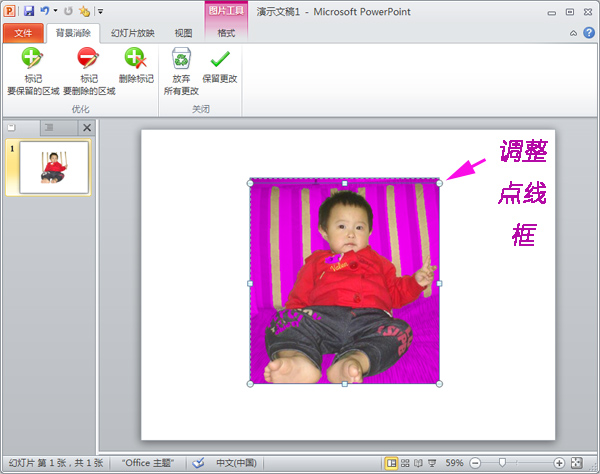Click the "Office 主题" theme label
The width and height of the screenshot is (600, 474).
click(148, 463)
